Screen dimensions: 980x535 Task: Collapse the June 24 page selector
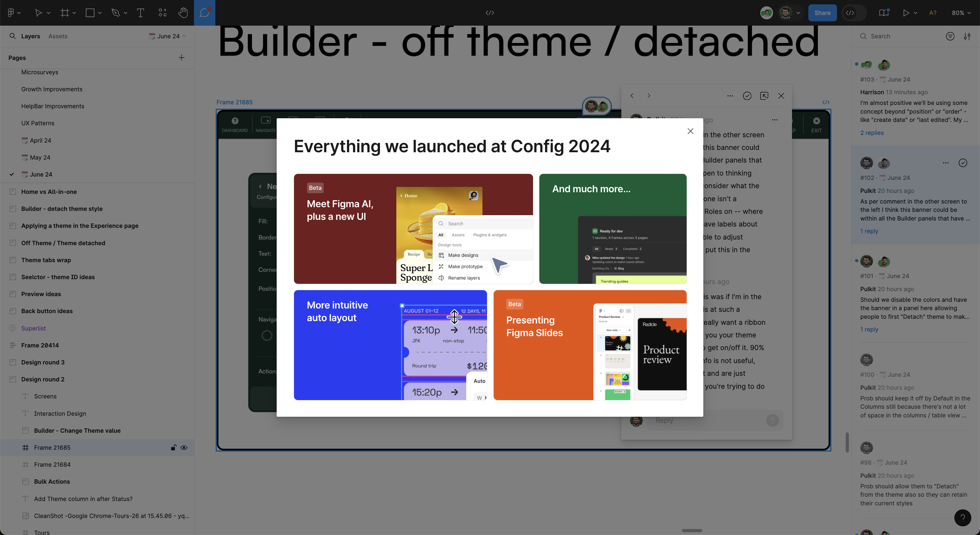coord(167,36)
